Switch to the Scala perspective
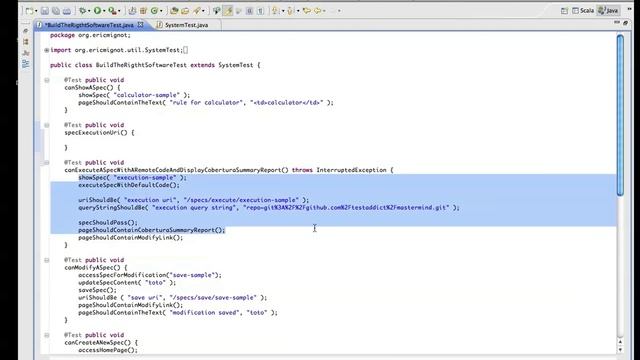The image size is (640, 360). pos(583,11)
